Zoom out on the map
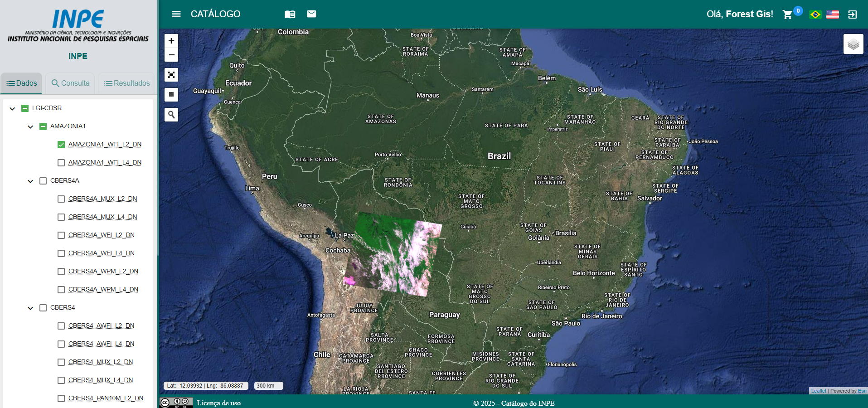The image size is (868, 408). tap(171, 55)
